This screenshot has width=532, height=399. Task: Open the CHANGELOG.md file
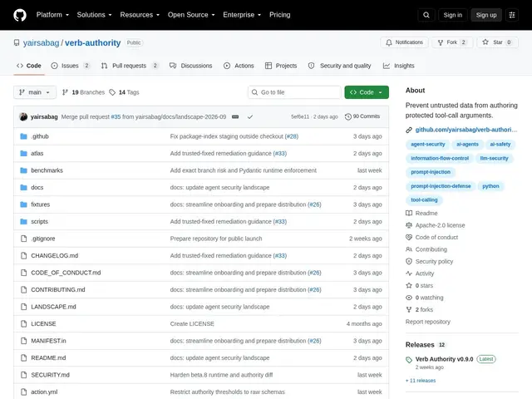tap(55, 255)
